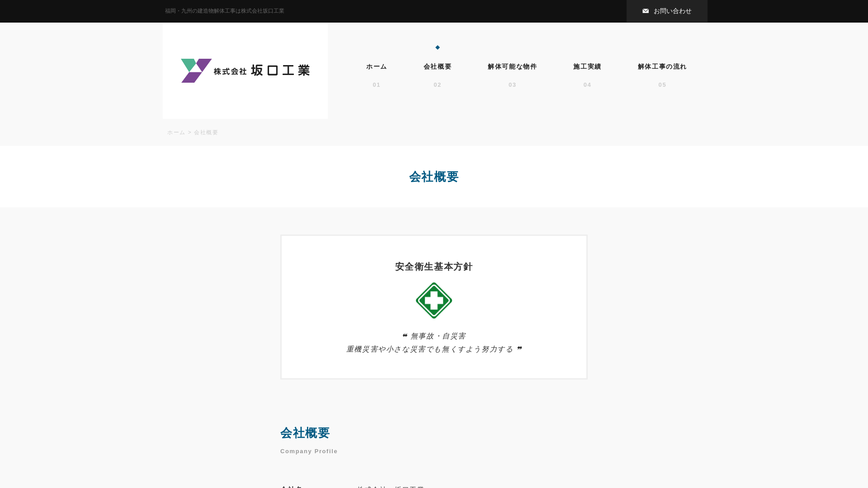
Task: Open the 解体可能な物件 page
Action: [512, 66]
